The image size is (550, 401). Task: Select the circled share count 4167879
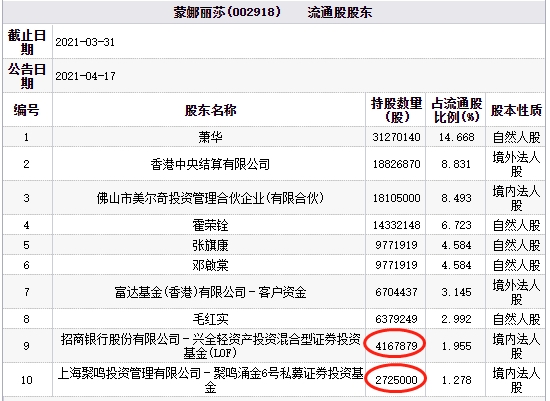(396, 346)
